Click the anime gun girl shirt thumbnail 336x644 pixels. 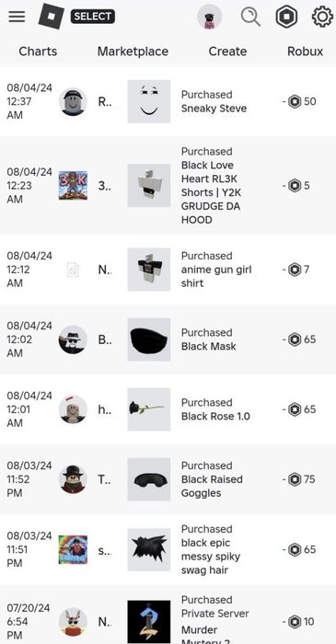pos(149,270)
